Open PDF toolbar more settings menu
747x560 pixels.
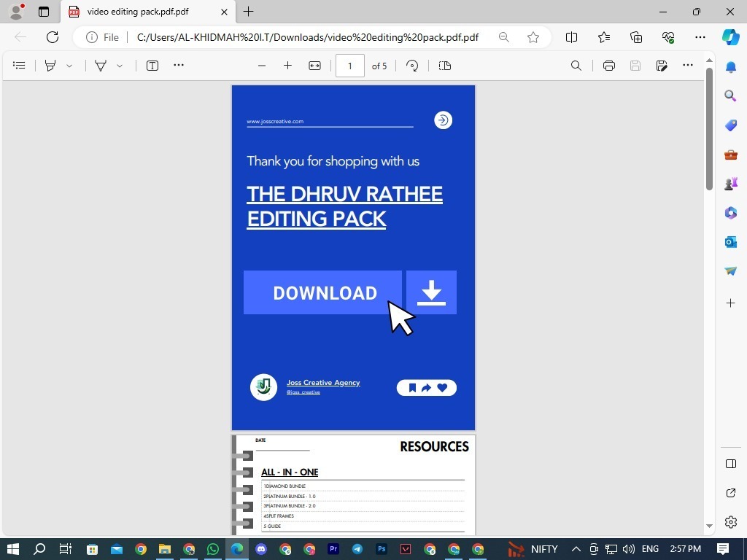coord(688,65)
